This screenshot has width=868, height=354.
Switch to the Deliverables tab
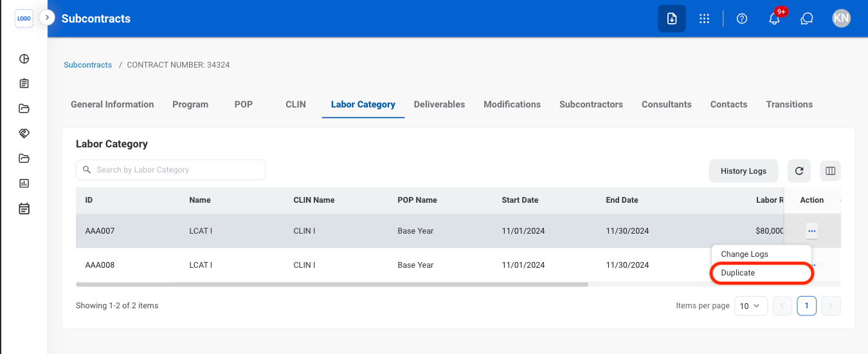[440, 104]
